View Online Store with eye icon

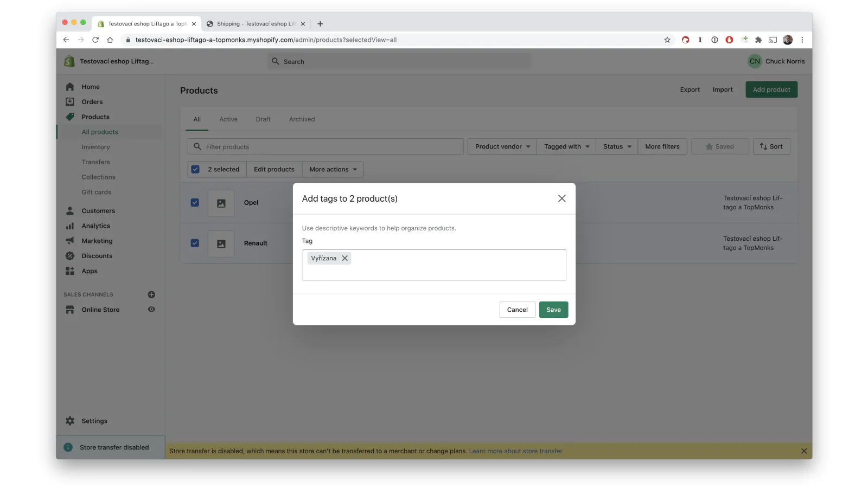(x=151, y=310)
